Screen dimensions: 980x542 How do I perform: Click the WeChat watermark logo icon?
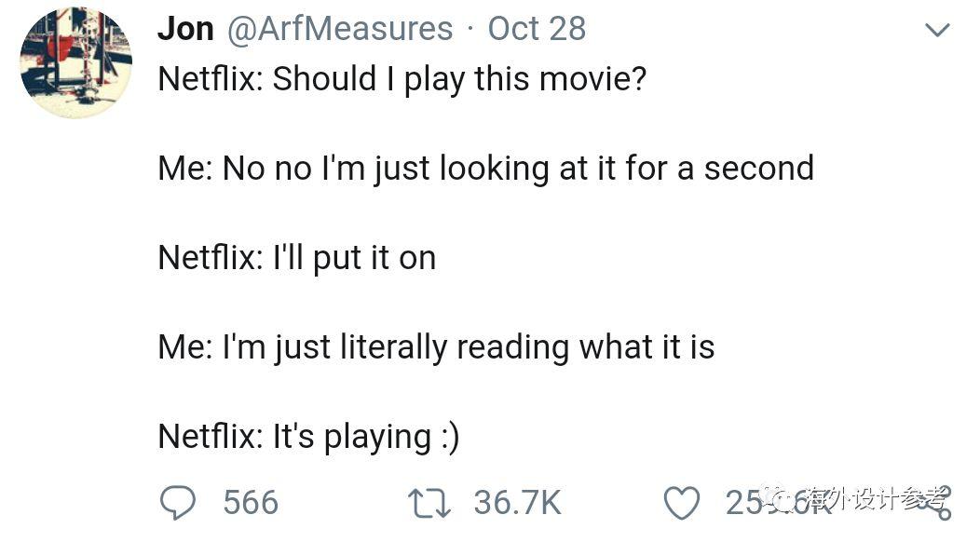point(780,497)
